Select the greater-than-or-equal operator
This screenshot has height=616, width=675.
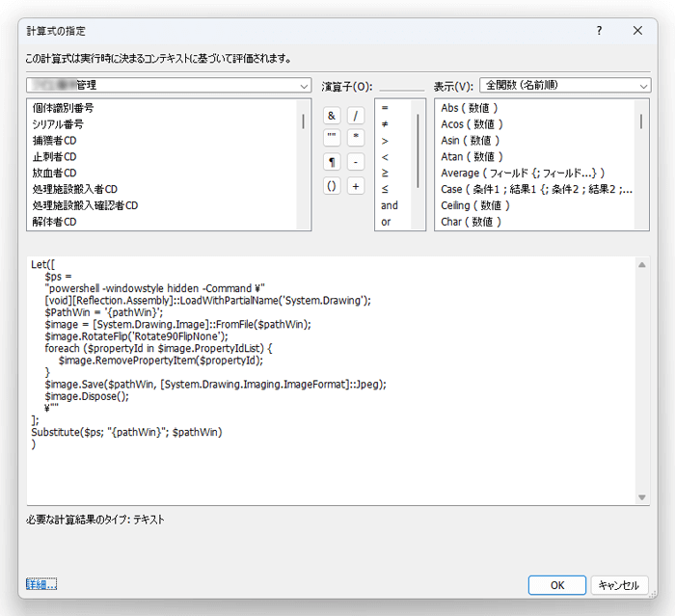[385, 174]
